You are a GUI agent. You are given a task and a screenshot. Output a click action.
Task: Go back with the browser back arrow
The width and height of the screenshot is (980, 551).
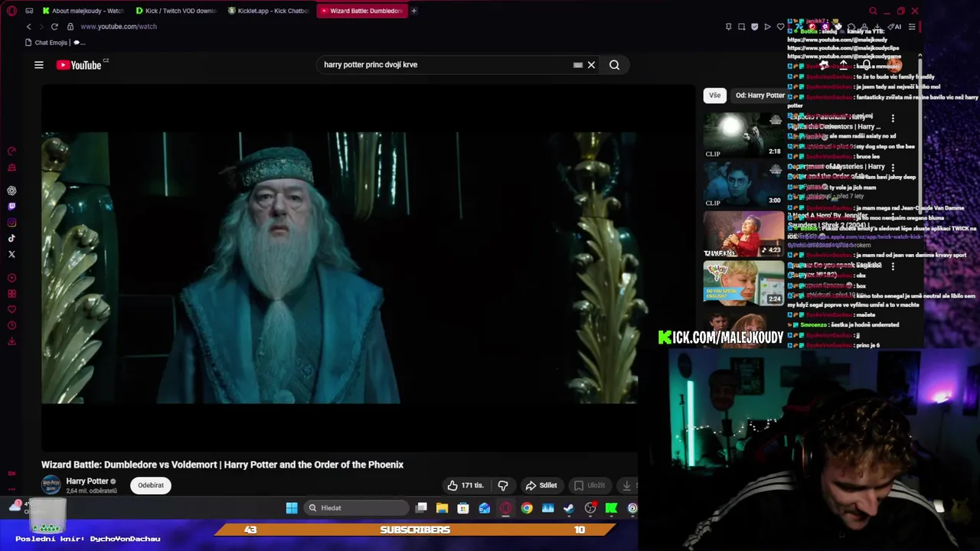(29, 27)
